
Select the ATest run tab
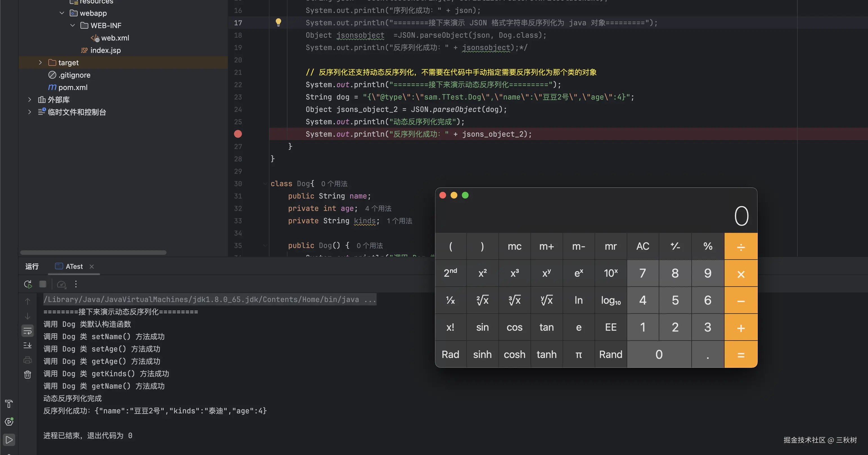tap(74, 266)
